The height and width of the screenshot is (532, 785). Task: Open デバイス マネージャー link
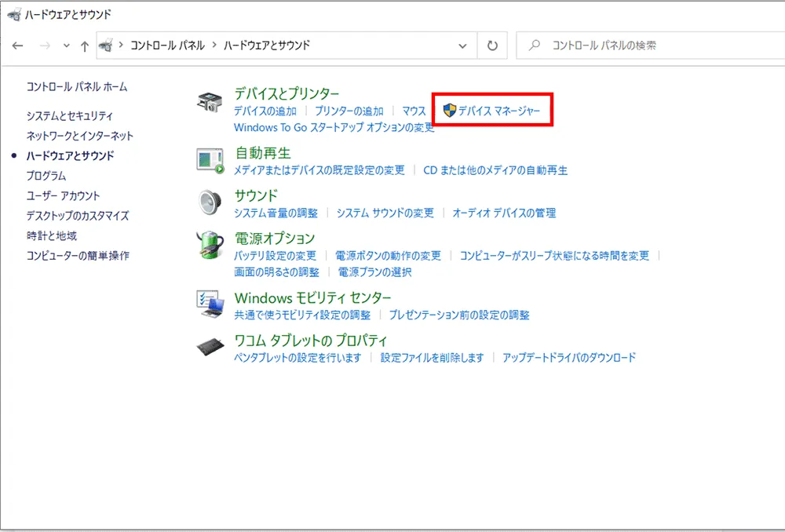[x=499, y=111]
